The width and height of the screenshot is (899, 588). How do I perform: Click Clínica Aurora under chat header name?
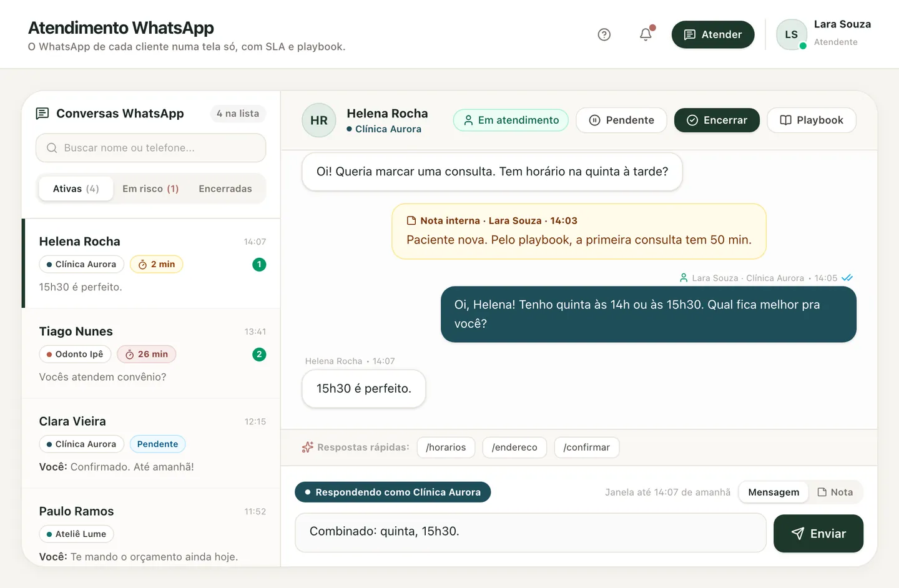[x=384, y=129]
